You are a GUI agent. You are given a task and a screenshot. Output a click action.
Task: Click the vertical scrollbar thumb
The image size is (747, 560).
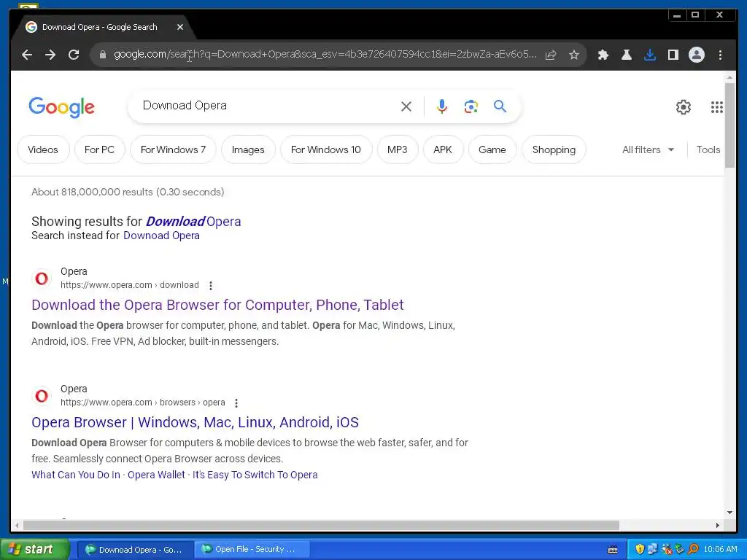pos(729,125)
